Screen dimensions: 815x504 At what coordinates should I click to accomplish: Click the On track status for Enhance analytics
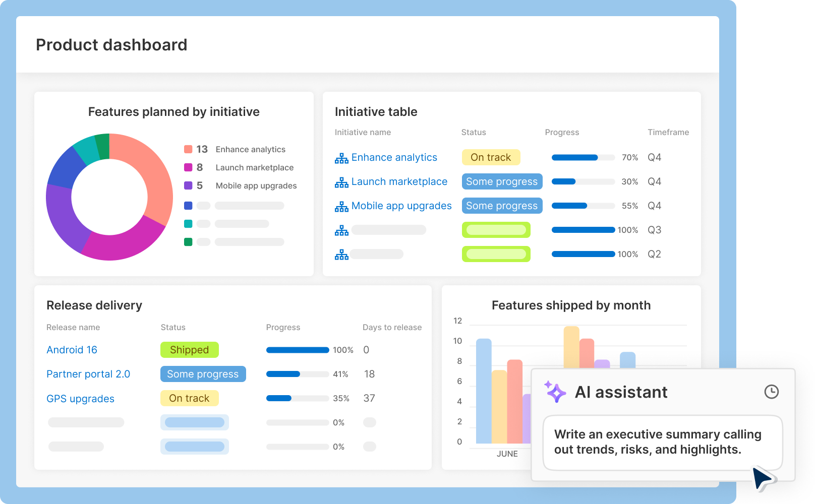coord(491,157)
